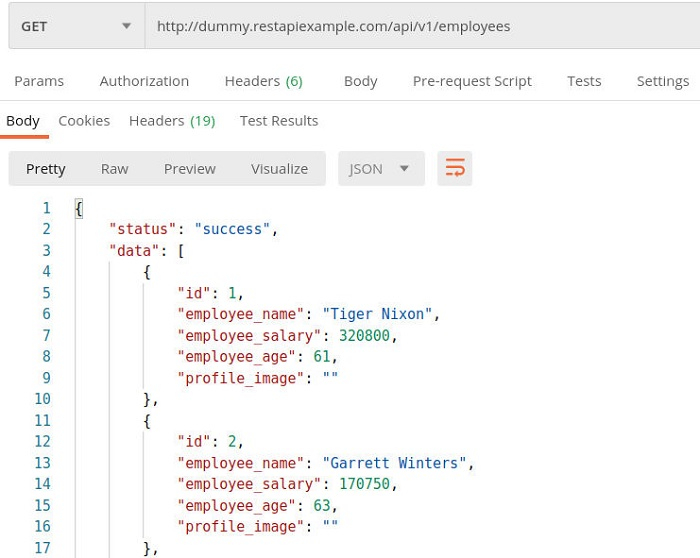Click line number 4 in gutter
Viewport: 700px width, 558px height.
pyautogui.click(x=46, y=272)
